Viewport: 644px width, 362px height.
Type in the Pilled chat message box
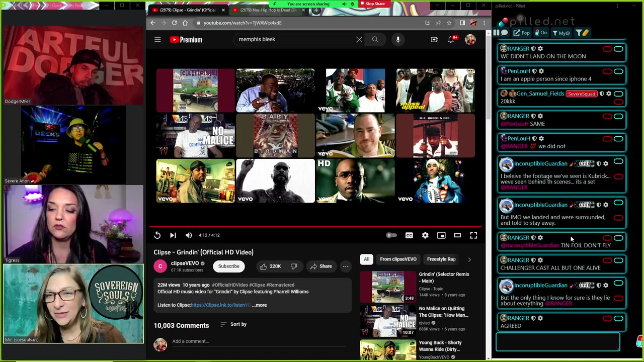pyautogui.click(x=558, y=342)
